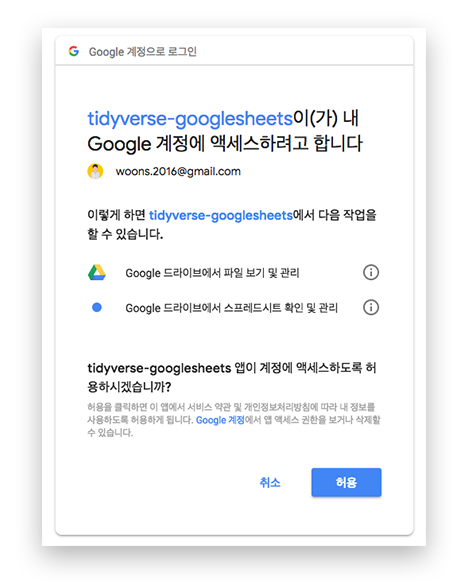Click 'Google 드라이브에서 파일 보기 및 관리' text
Screen dimensions: 468x584
(212, 273)
